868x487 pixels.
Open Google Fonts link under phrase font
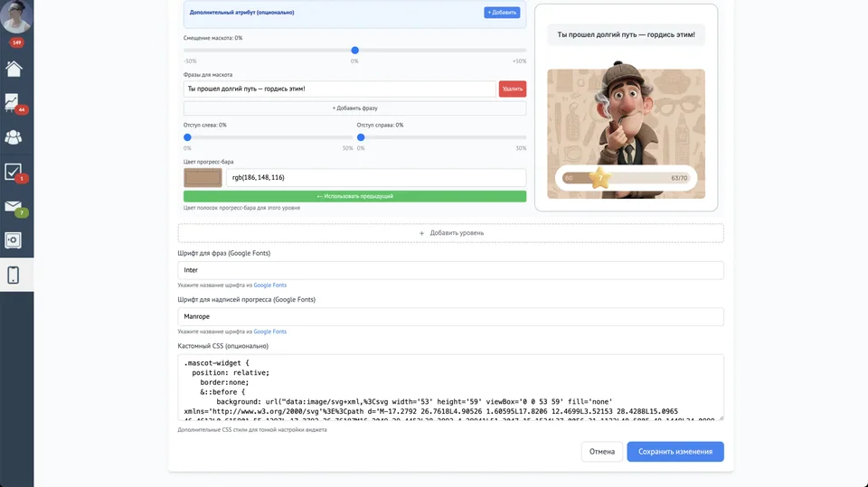point(269,285)
